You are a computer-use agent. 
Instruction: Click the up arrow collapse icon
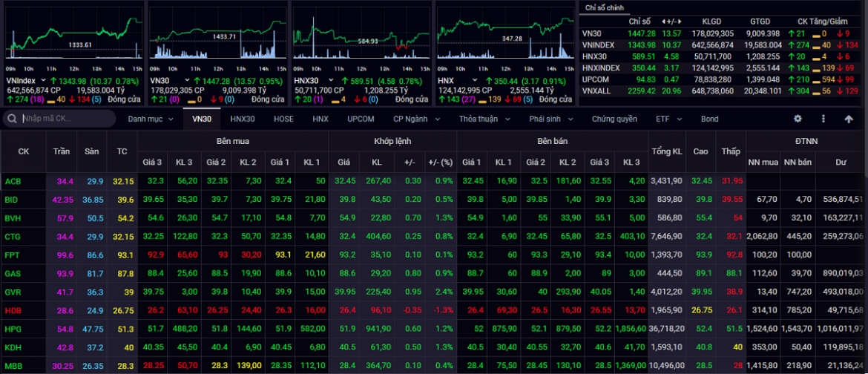coord(849,119)
